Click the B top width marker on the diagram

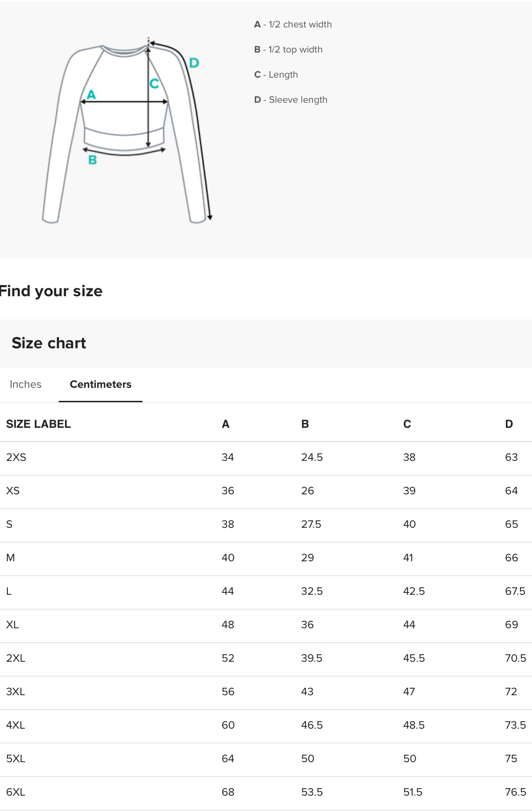pyautogui.click(x=92, y=160)
